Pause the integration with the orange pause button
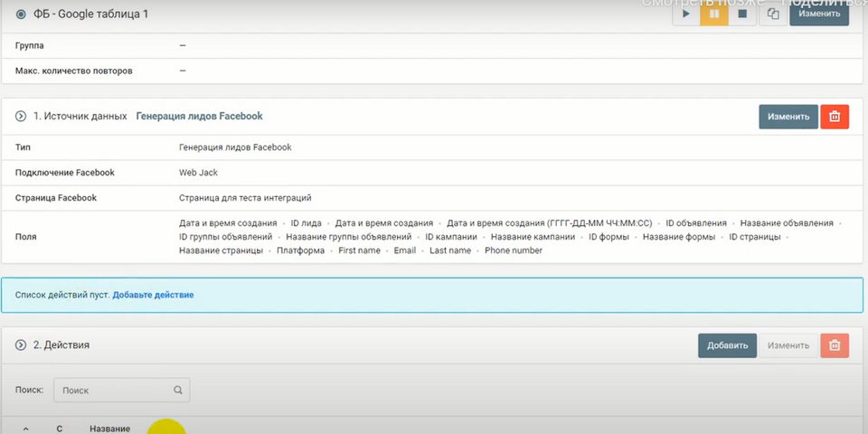The height and width of the screenshot is (434, 868). (714, 14)
